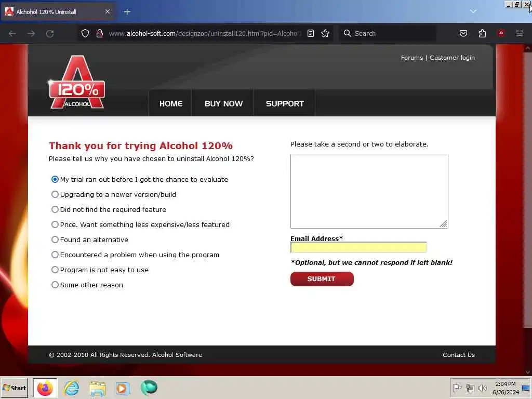532x399 pixels.
Task: Open the HOME navigation tab
Action: 170,103
